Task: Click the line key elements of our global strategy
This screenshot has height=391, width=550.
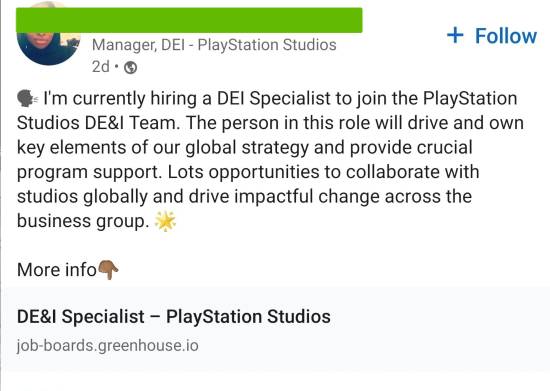Action: (x=244, y=148)
